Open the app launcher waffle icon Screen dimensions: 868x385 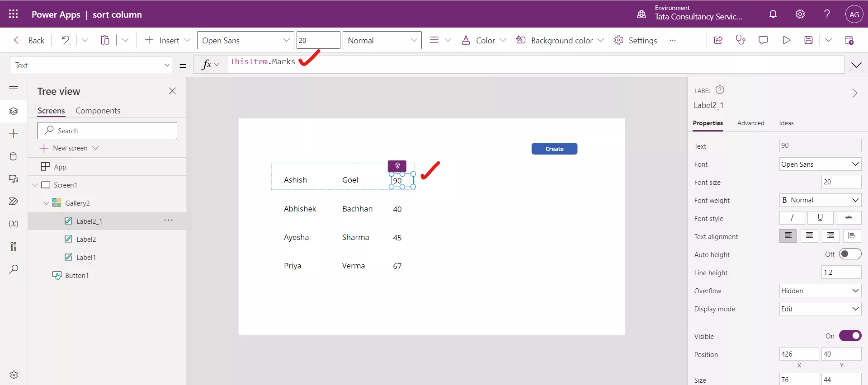(x=14, y=14)
